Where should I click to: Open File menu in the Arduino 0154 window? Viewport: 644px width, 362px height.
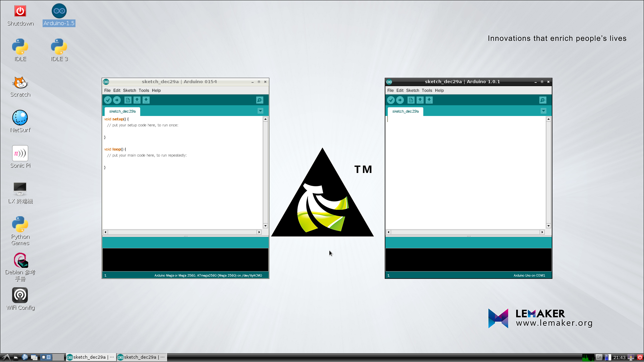coord(107,90)
